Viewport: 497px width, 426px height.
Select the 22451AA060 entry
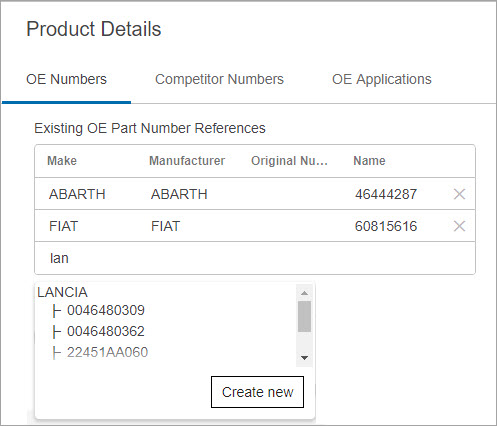pos(107,352)
